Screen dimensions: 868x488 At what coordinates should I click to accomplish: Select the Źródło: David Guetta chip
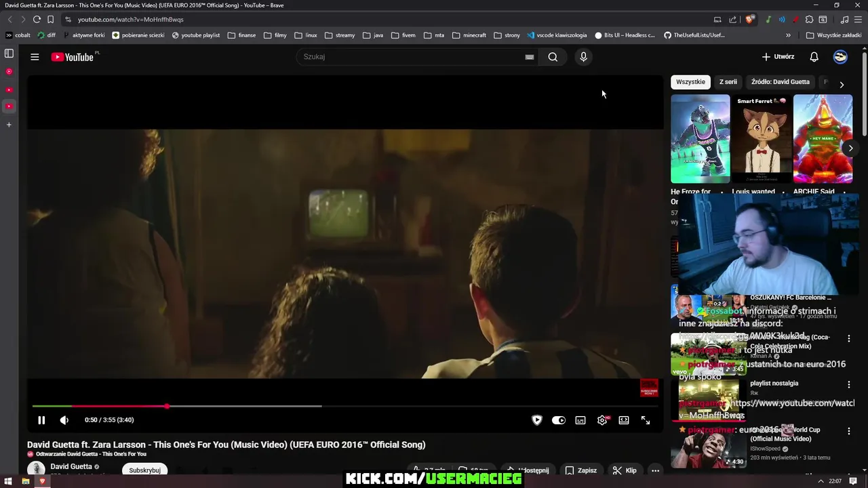click(x=780, y=82)
